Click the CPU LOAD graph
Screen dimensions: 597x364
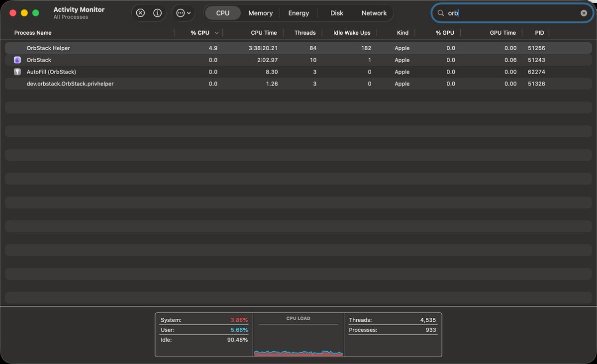click(298, 335)
